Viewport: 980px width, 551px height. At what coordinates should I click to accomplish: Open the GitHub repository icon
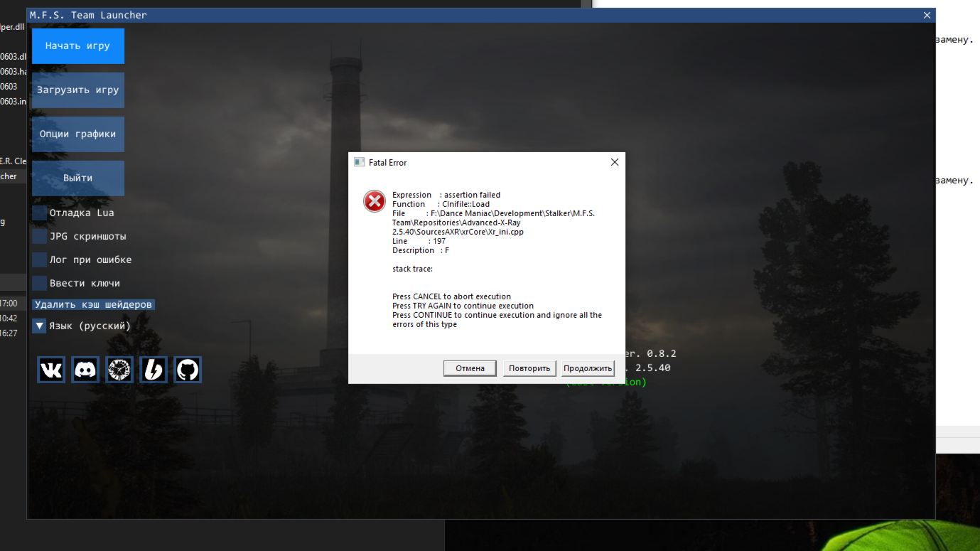coord(188,370)
